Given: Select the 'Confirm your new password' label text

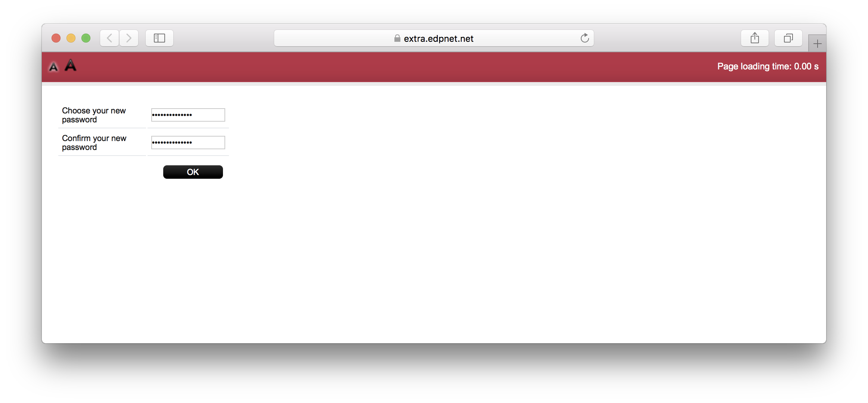Looking at the screenshot, I should (94, 142).
